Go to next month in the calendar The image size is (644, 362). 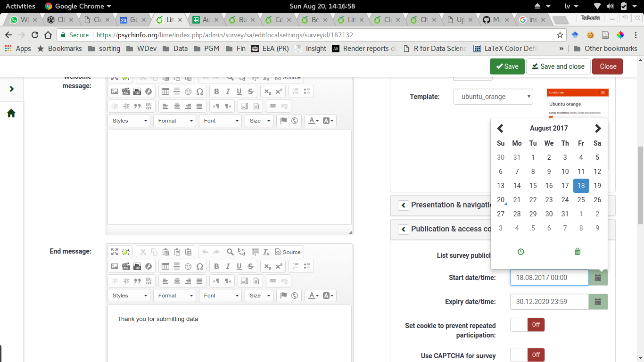coord(598,128)
